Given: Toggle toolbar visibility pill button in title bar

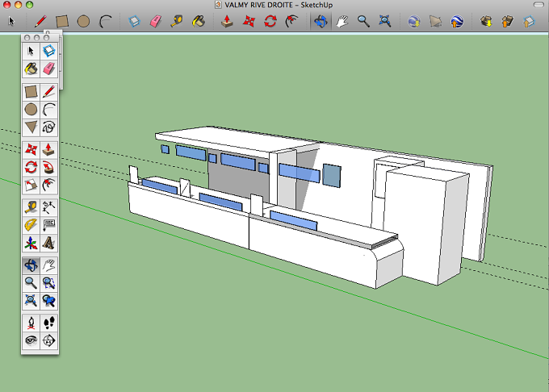Looking at the screenshot, I should [x=539, y=5].
